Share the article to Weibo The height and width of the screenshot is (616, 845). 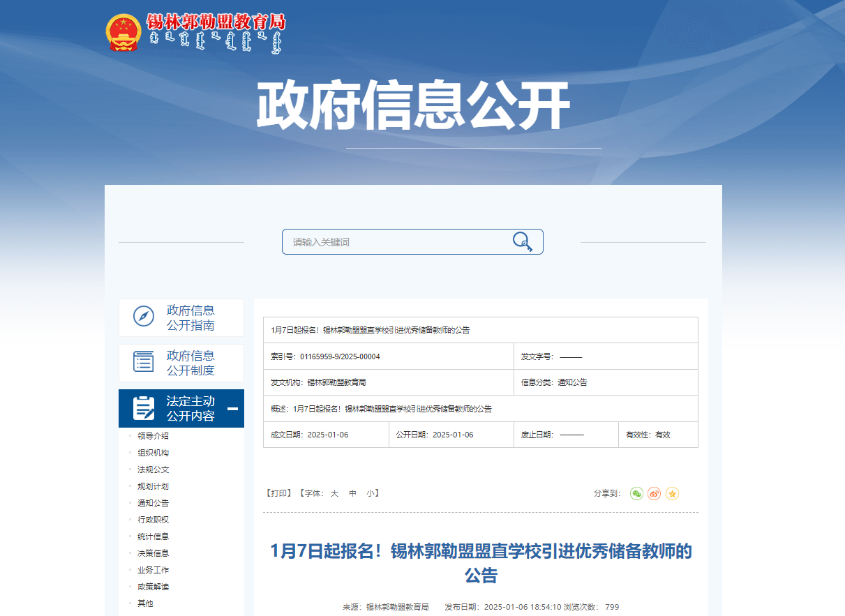coord(654,493)
